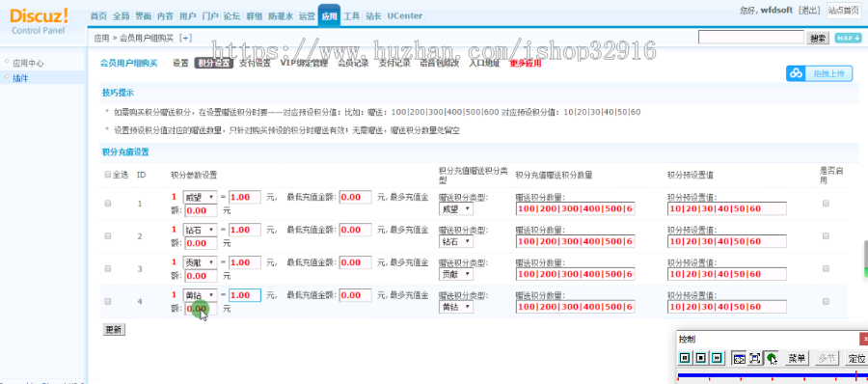Focus the row 4 积分预设置值 field

point(727,307)
